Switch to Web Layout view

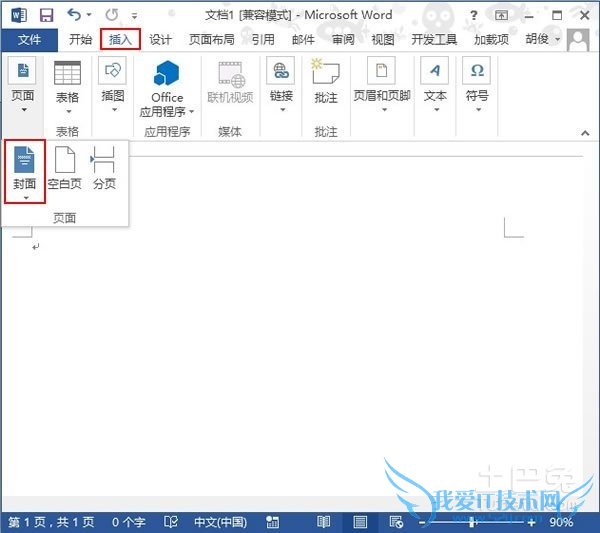(x=396, y=522)
